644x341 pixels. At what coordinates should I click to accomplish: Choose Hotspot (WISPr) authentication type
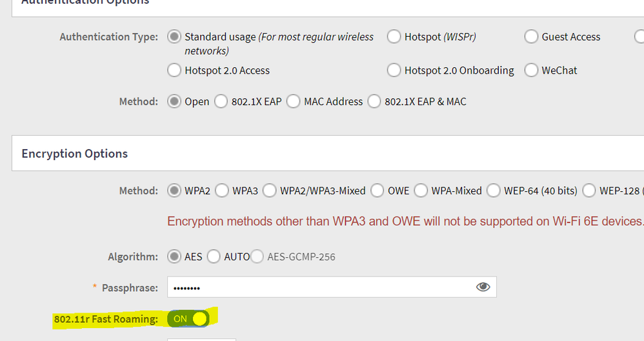point(394,37)
